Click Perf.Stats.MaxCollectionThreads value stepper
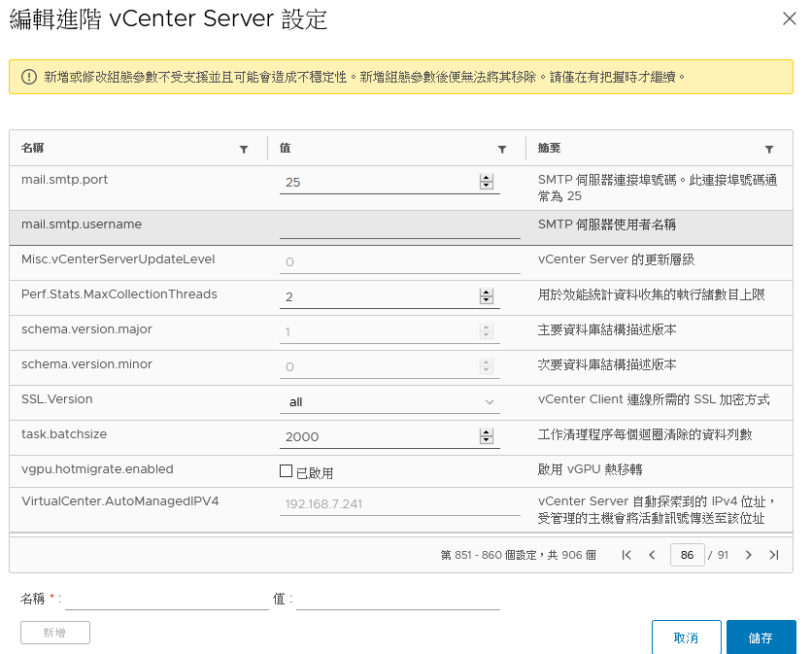Screen dimensions: 812x654 pyautogui.click(x=487, y=296)
